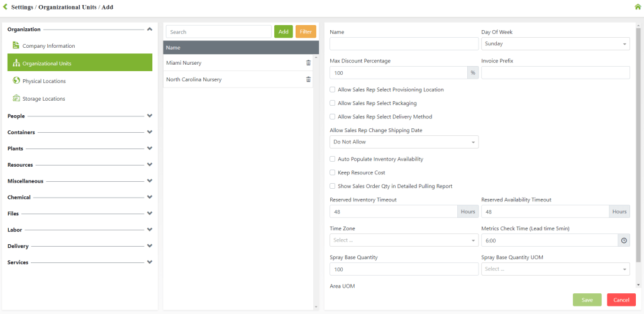Open the Day Of Week dropdown
Image resolution: width=644 pixels, height=314 pixels.
coord(555,43)
